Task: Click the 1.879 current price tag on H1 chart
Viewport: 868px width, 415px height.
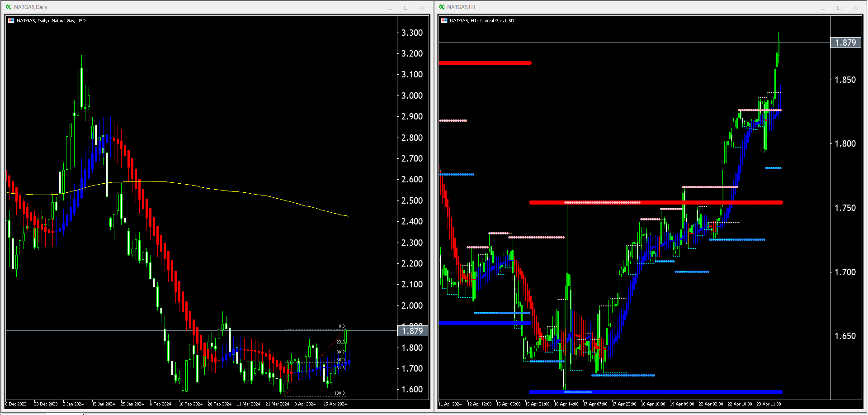Action: (846, 43)
